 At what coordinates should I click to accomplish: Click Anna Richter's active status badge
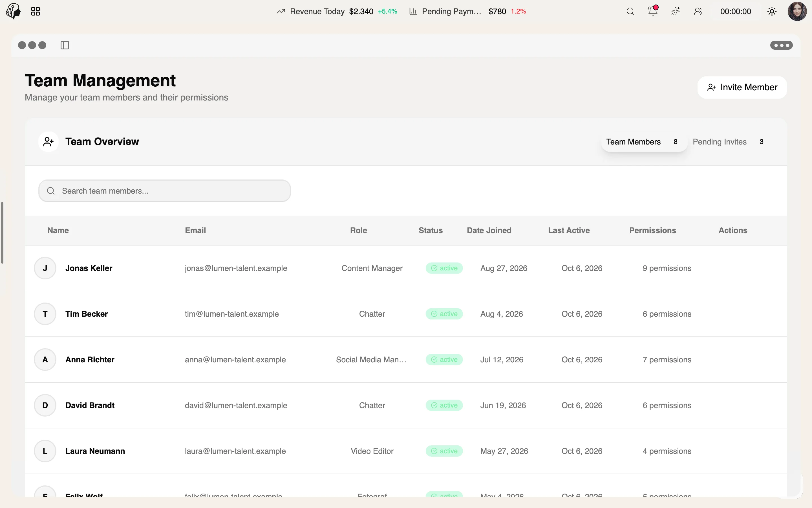pos(444,360)
